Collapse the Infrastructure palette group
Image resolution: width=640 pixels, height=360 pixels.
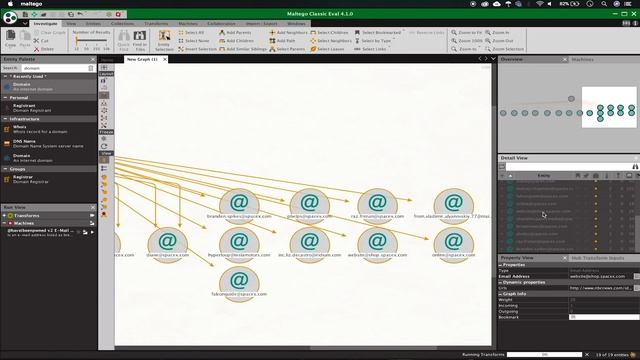5,119
